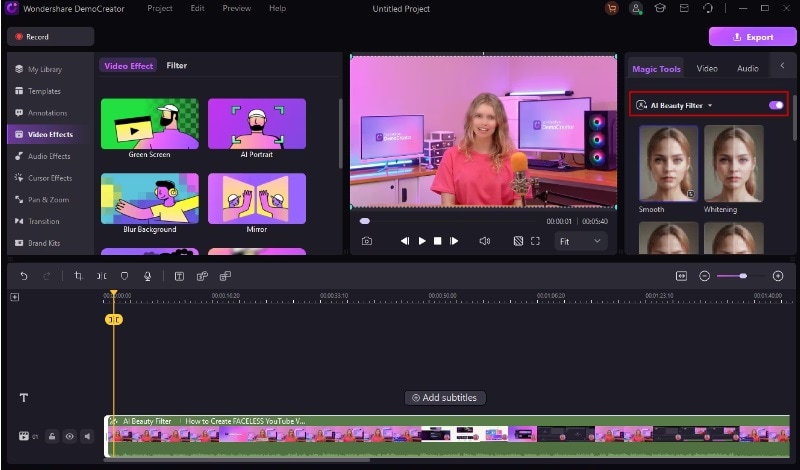
Task: Click the preview playback progress bar
Action: (448, 221)
